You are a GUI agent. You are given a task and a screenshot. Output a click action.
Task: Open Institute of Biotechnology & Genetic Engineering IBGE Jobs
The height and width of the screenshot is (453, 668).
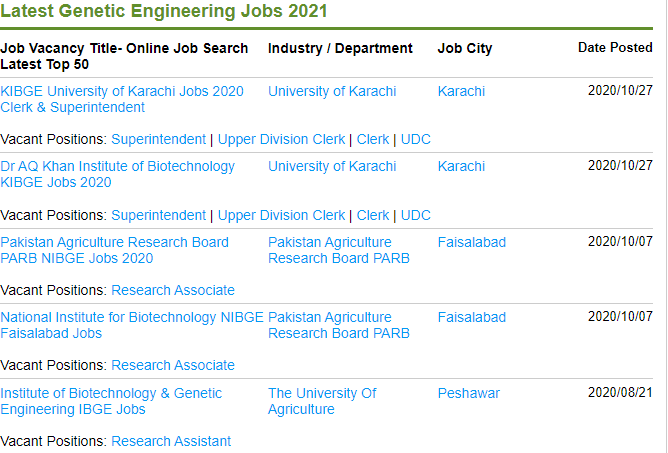tap(111, 401)
